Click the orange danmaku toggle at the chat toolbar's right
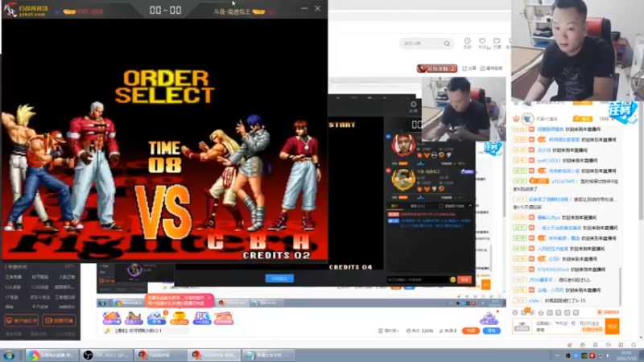Viewport: 644px width, 362px height. [609, 312]
